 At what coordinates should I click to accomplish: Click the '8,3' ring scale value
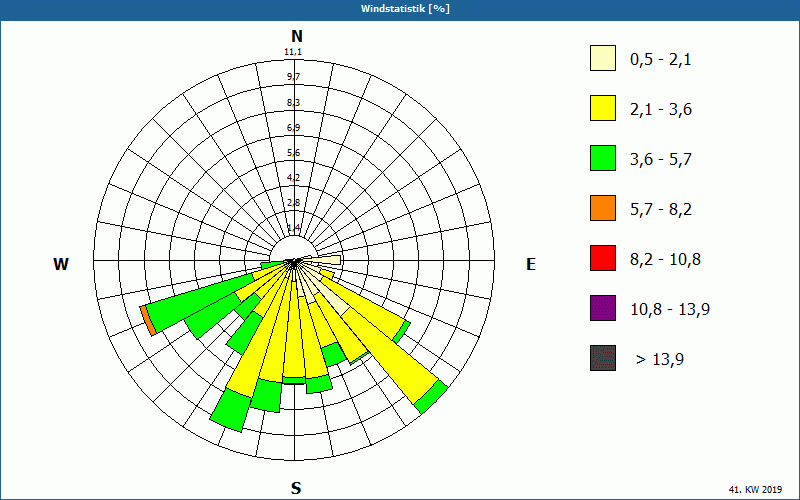293,103
